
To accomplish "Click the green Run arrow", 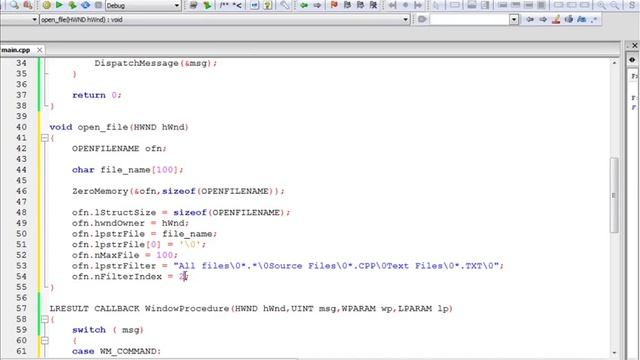I will [59, 5].
